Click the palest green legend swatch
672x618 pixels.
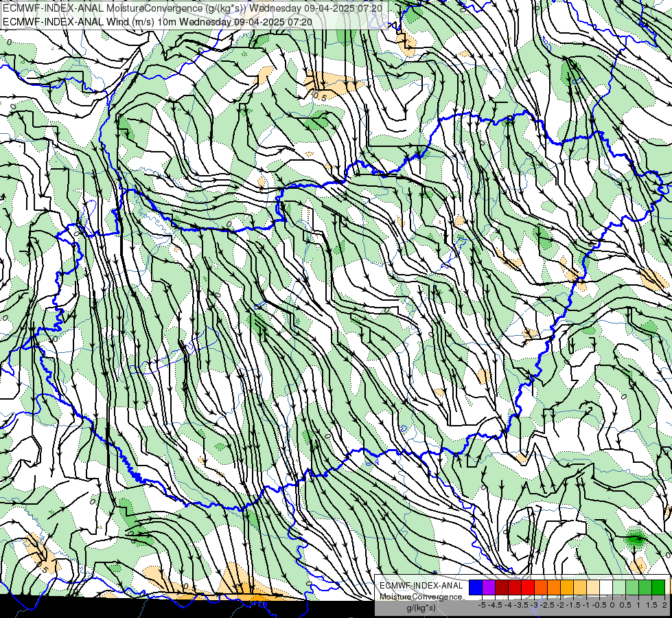[x=620, y=588]
